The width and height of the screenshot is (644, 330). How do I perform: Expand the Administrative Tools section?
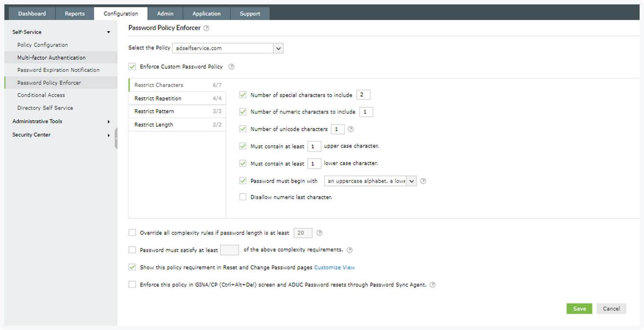61,122
